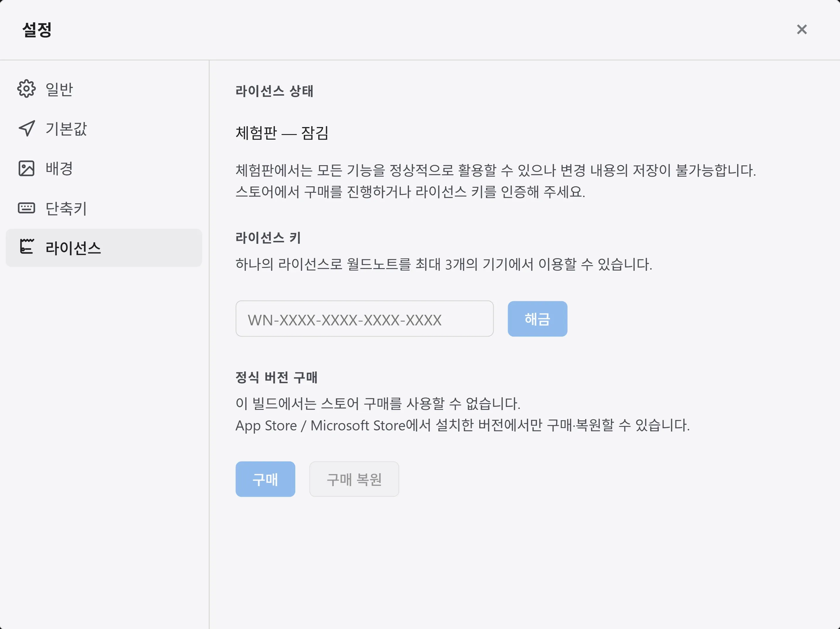Click the 구매 복원 button
This screenshot has width=840, height=629.
point(354,479)
